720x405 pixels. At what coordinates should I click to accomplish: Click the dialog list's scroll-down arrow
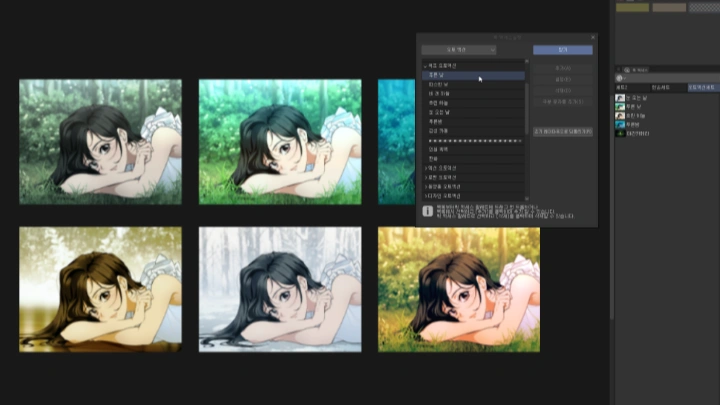(x=527, y=198)
